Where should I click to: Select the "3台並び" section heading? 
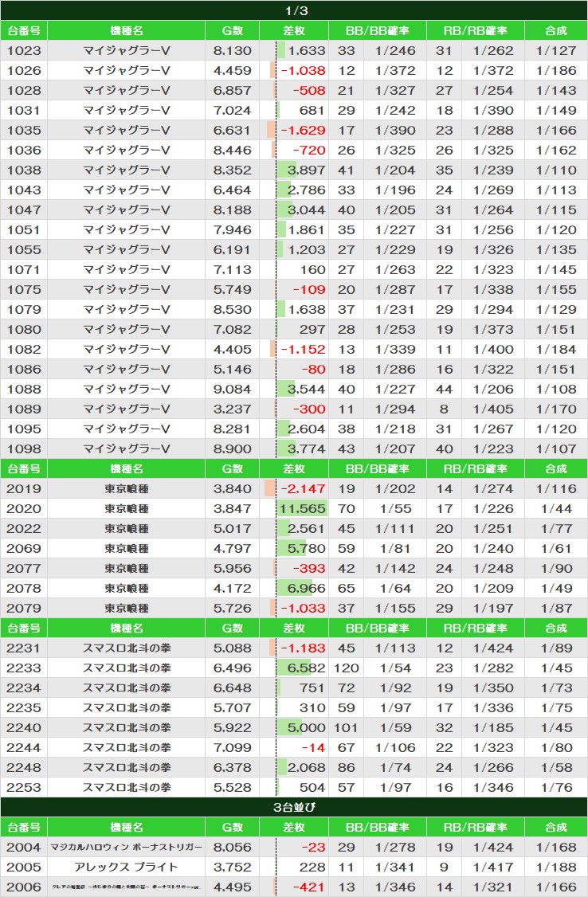coord(294,807)
